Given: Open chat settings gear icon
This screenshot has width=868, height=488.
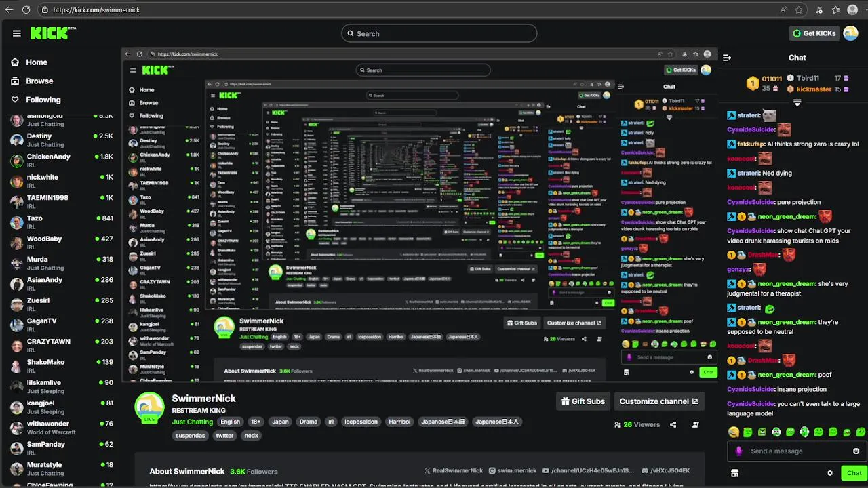Looking at the screenshot, I should [829, 473].
